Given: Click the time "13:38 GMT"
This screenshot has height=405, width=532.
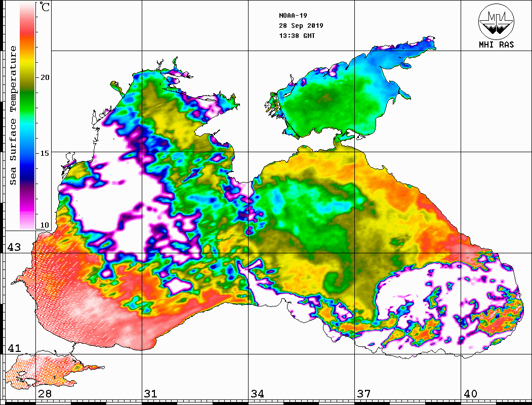Looking at the screenshot, I should click(x=297, y=36).
